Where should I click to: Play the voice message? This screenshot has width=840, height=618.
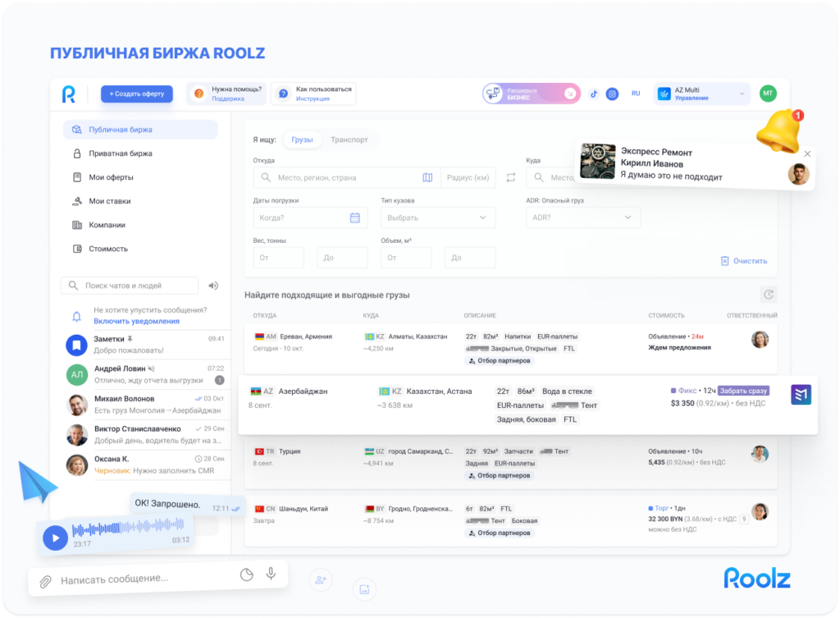(55, 538)
